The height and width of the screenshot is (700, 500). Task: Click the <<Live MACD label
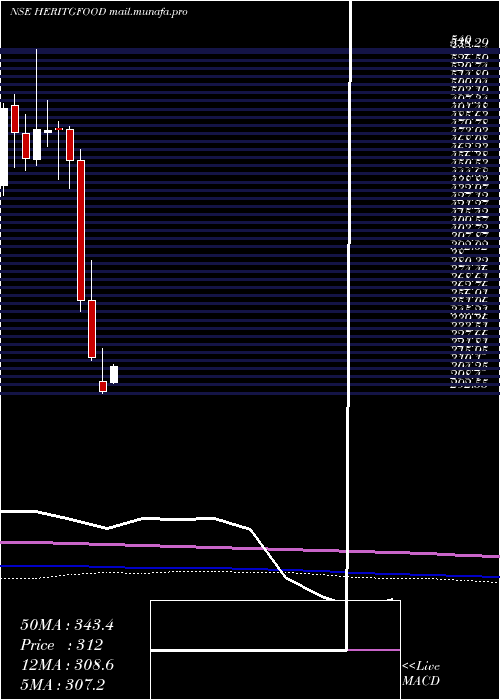coord(421,674)
